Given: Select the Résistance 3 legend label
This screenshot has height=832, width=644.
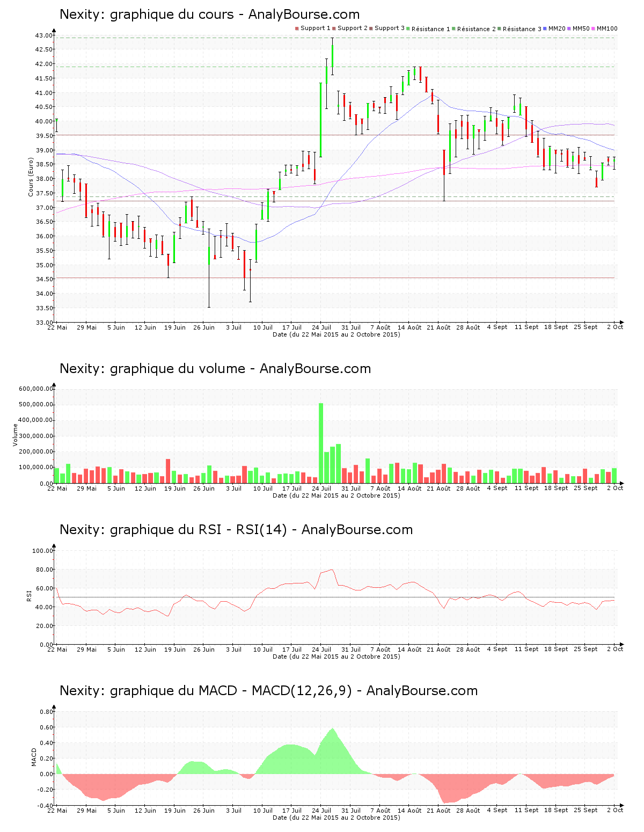Looking at the screenshot, I should point(522,29).
